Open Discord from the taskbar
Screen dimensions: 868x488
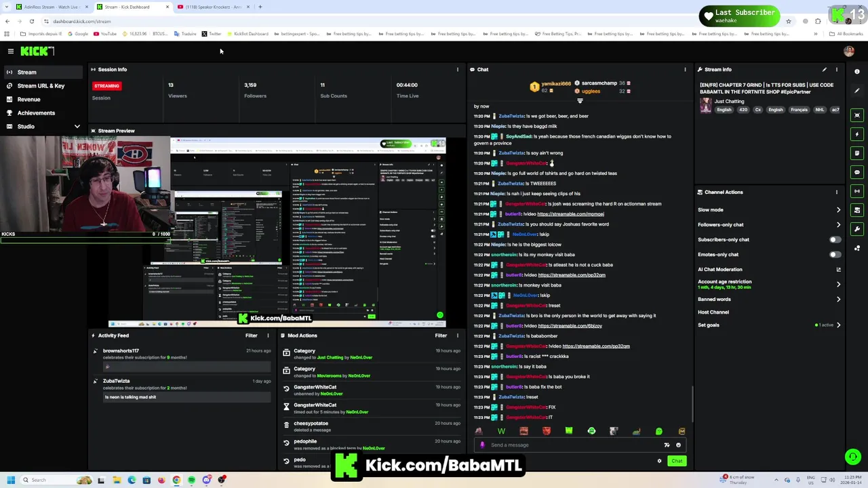tap(207, 480)
